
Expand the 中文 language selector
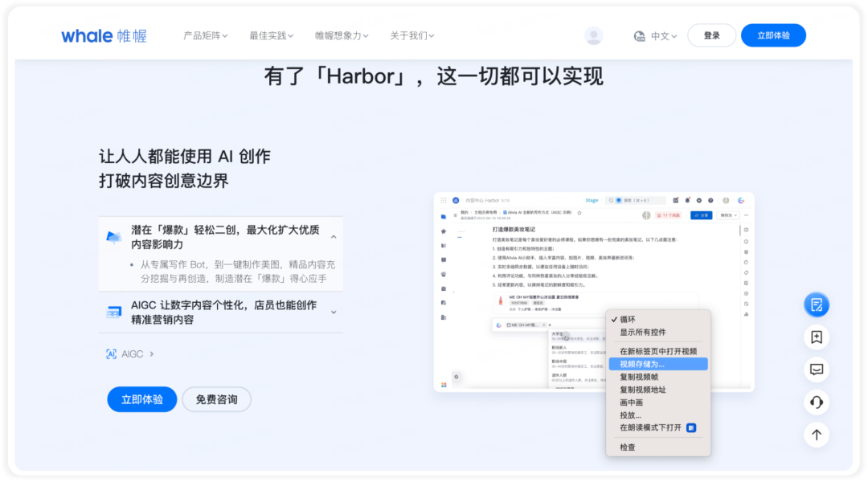[664, 36]
